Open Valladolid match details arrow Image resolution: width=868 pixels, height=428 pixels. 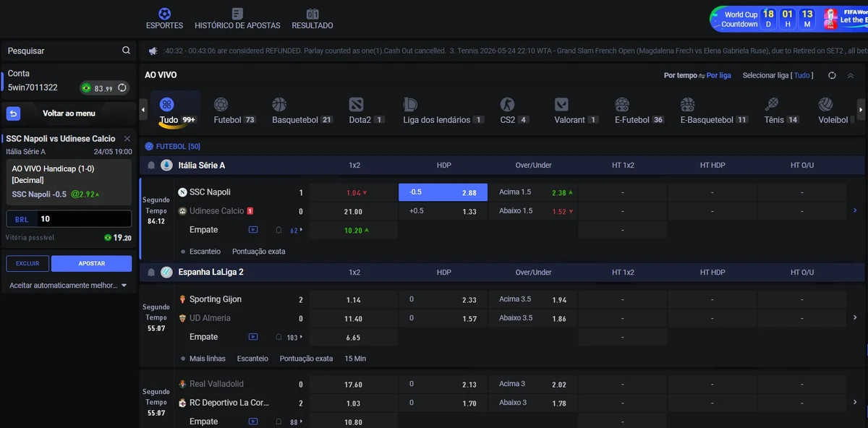click(855, 402)
